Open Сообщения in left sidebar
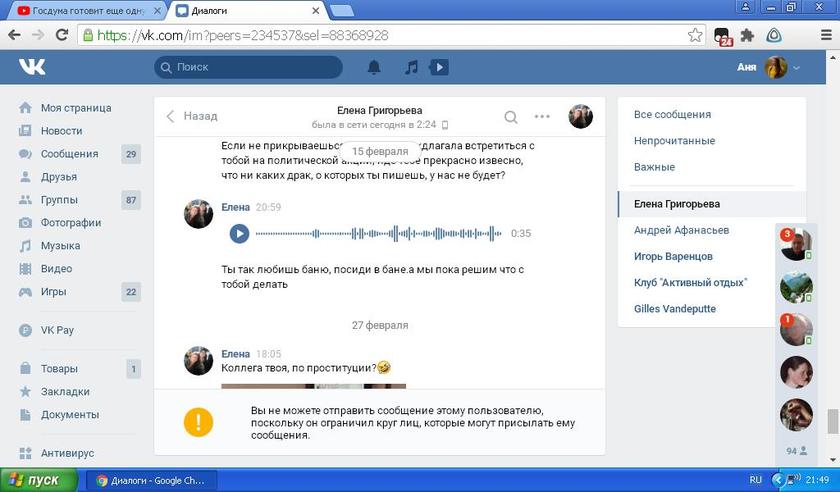The height and width of the screenshot is (492, 840). coord(68,154)
